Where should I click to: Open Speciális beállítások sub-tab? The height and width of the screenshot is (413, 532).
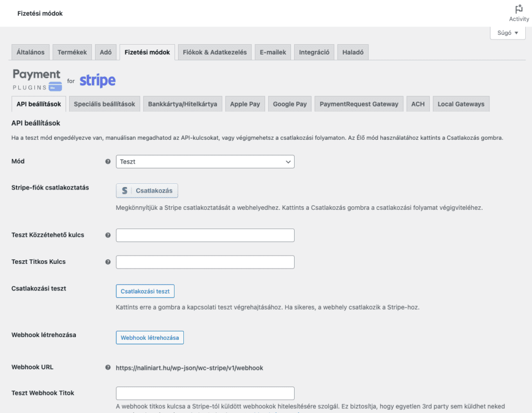click(104, 104)
